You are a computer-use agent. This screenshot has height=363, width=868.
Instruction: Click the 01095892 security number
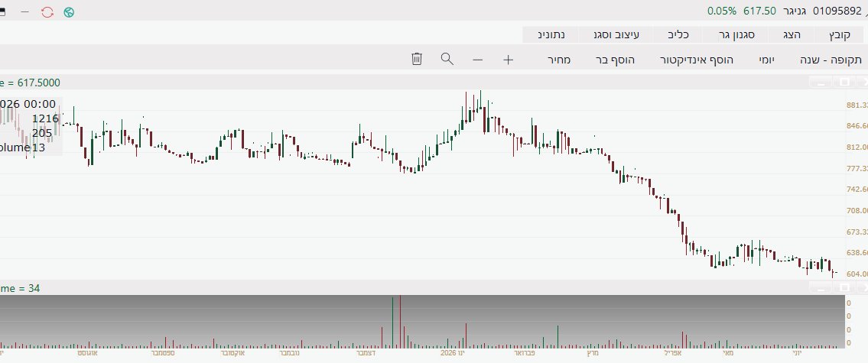tap(837, 11)
